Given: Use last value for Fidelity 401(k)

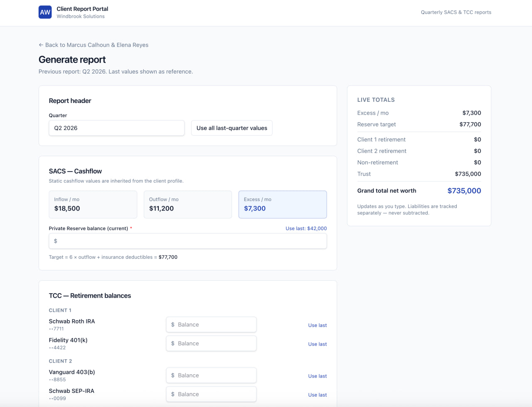Looking at the screenshot, I should tap(318, 344).
